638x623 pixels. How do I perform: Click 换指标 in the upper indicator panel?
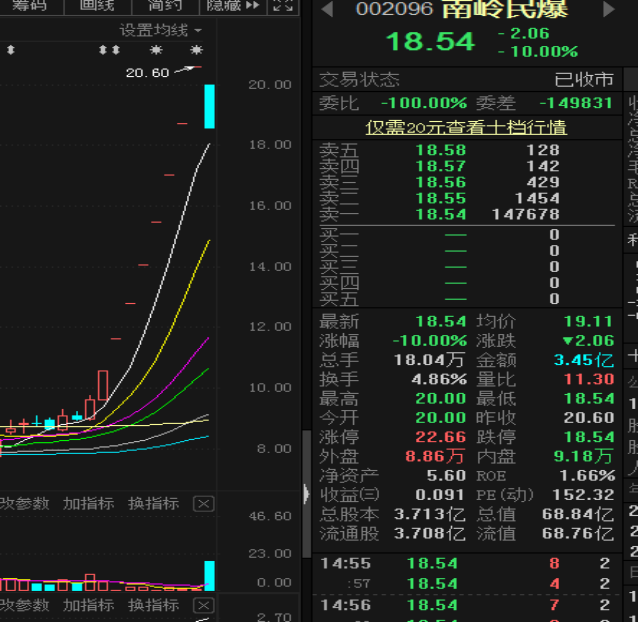point(153,504)
